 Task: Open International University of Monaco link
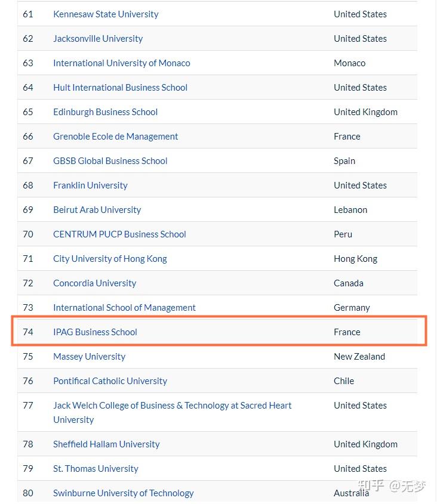click(121, 63)
